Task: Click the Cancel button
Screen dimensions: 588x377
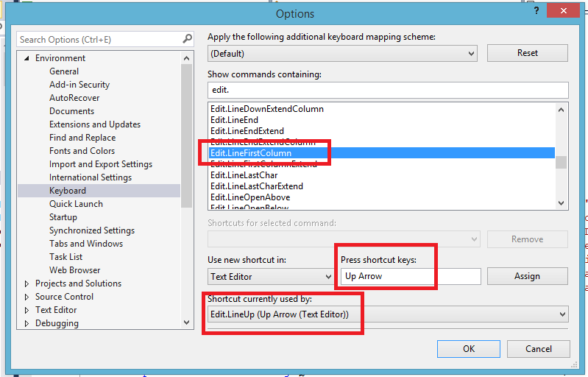Action: click(538, 349)
